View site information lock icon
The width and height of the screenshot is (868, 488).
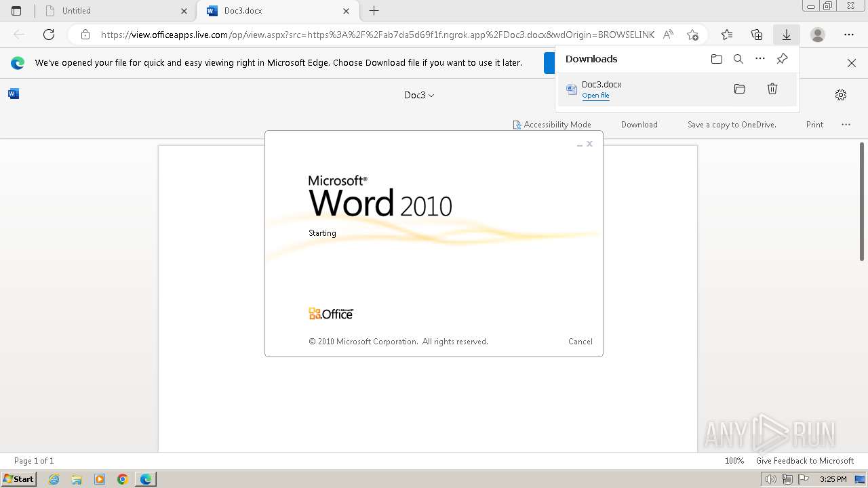[85, 35]
